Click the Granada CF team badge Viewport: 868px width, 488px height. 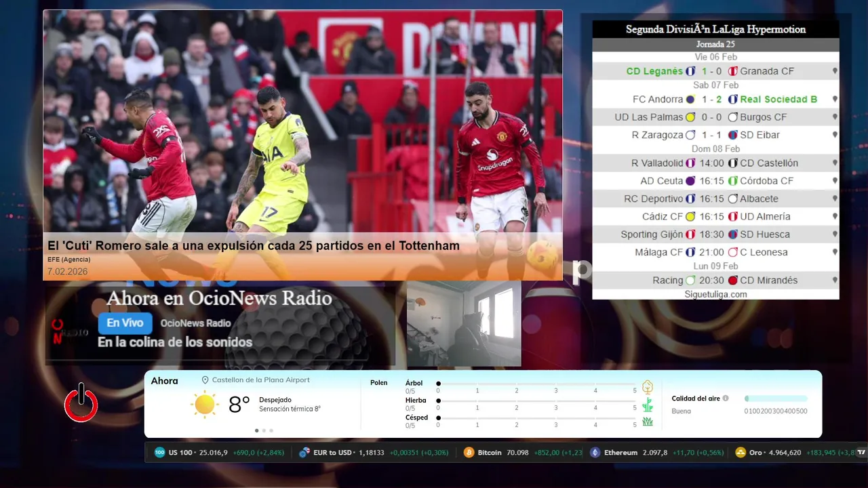[x=732, y=71]
